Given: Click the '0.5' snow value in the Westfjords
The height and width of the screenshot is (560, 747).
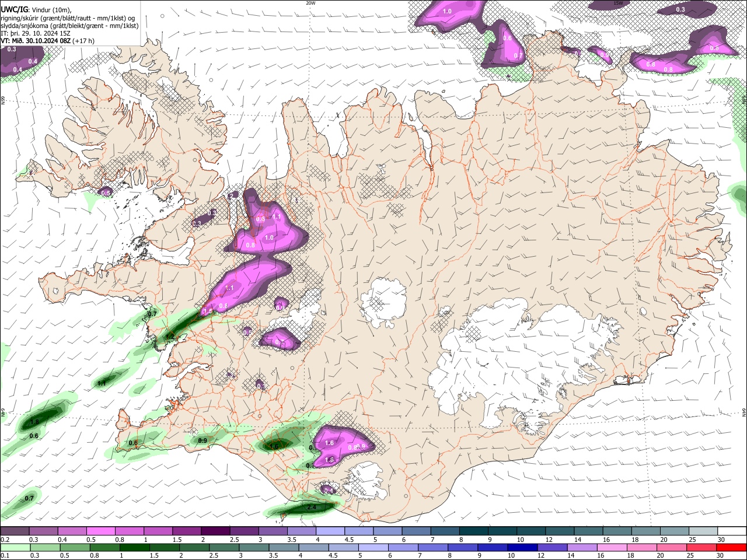Looking at the screenshot, I should click(x=106, y=193).
